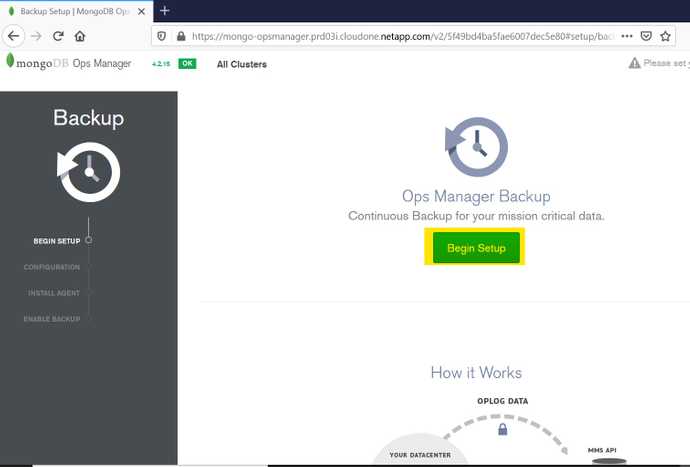Click the blue Ops Manager Backup clock icon

tap(476, 147)
